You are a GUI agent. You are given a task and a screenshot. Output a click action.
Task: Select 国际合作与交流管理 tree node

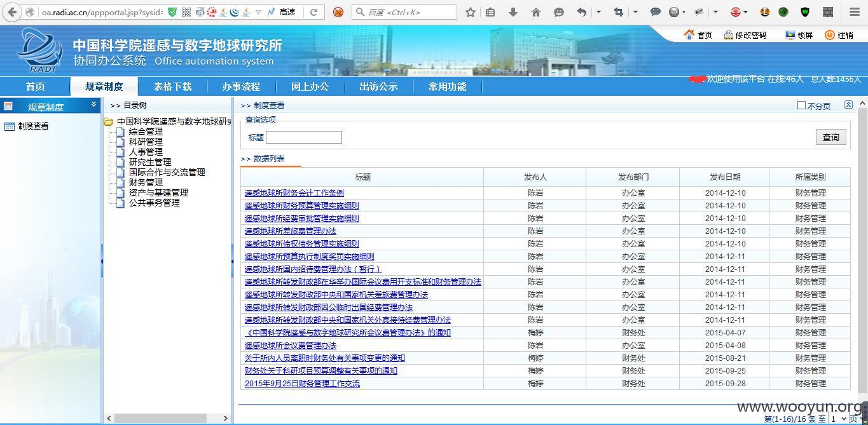click(x=167, y=172)
